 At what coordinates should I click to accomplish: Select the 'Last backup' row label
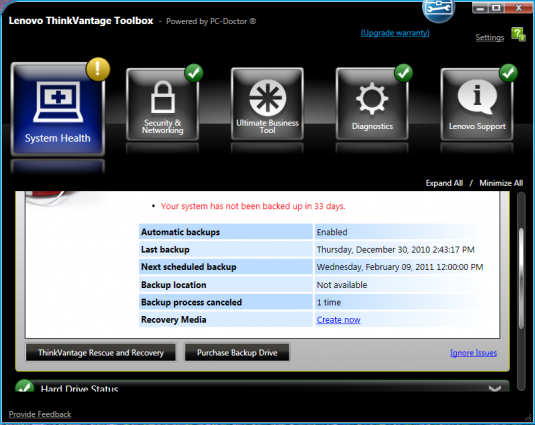coord(165,250)
